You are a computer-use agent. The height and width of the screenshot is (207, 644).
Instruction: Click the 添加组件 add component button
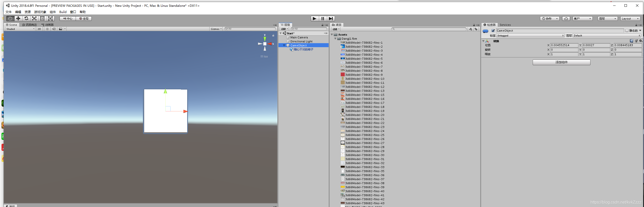point(561,62)
